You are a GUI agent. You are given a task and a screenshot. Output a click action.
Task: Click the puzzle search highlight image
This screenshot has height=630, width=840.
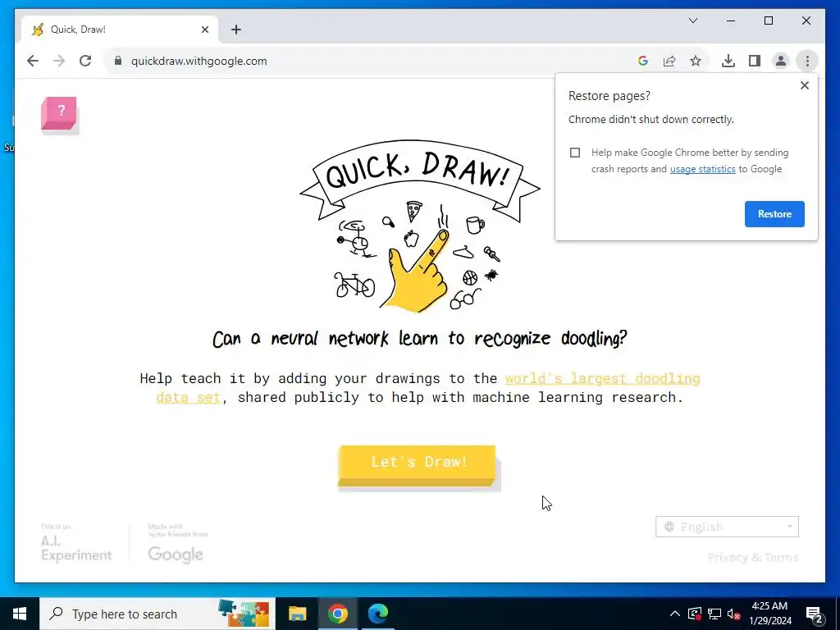(244, 614)
